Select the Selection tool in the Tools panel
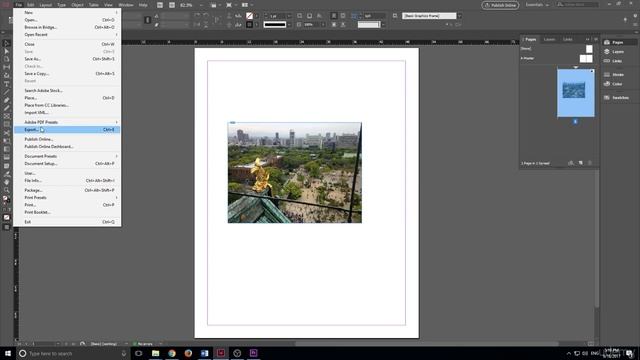Screen dimensions: 640x360 tap(6, 43)
